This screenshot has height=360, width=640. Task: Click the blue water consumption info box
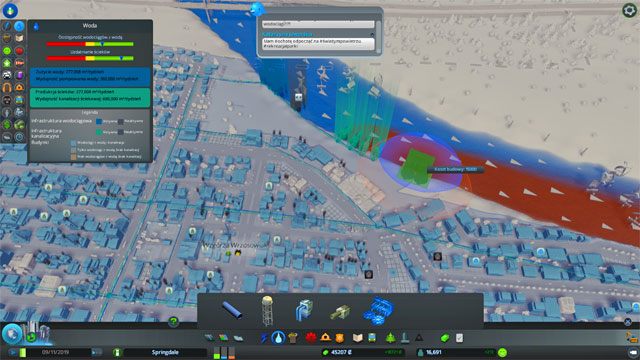[x=90, y=76]
